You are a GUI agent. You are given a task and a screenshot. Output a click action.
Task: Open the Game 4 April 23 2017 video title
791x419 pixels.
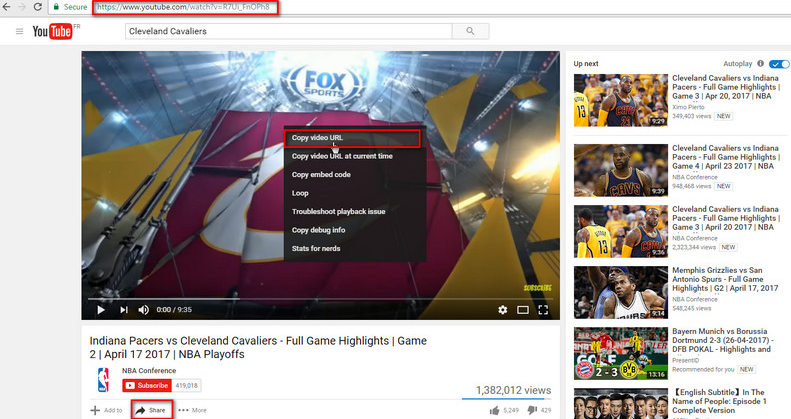[x=725, y=157]
